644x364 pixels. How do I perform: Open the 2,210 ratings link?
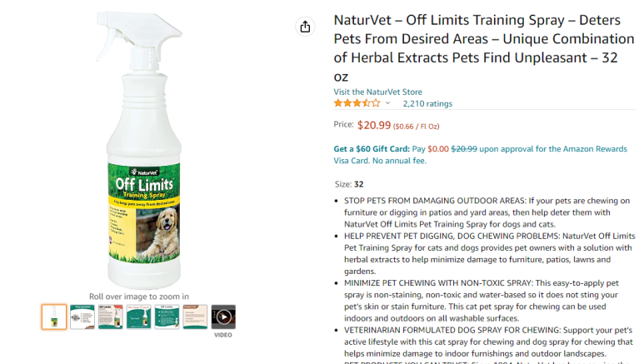click(x=427, y=103)
